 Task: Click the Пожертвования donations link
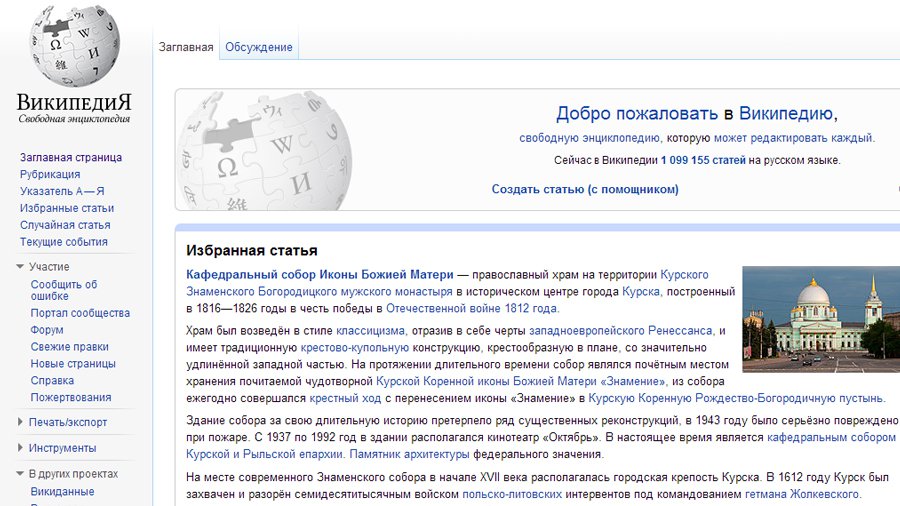click(x=71, y=398)
